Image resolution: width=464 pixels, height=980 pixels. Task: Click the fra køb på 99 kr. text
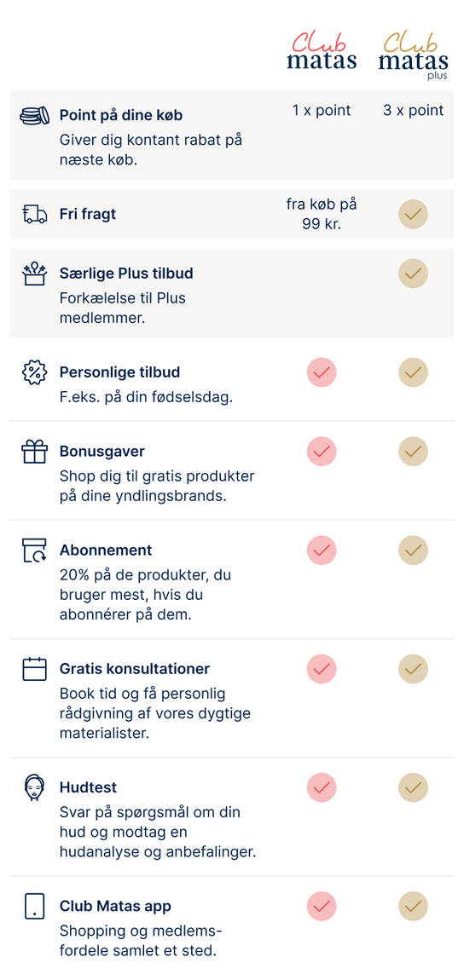322,214
